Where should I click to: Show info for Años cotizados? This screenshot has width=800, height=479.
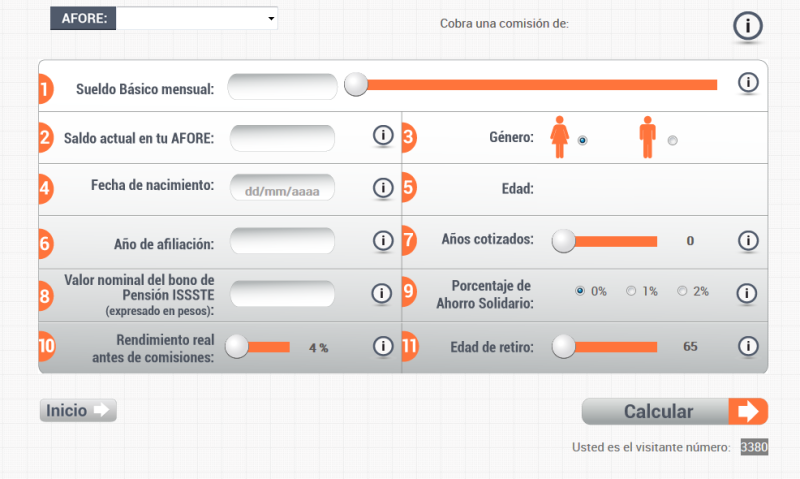[748, 240]
